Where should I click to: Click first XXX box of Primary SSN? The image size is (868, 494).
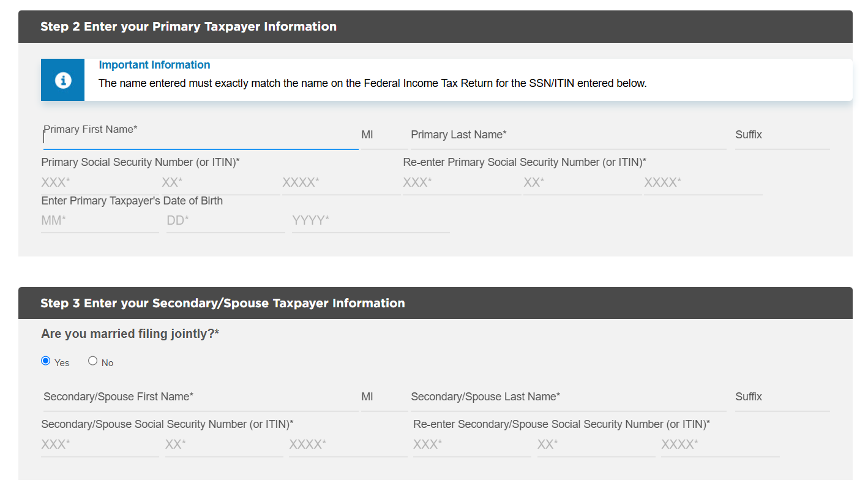(100, 182)
